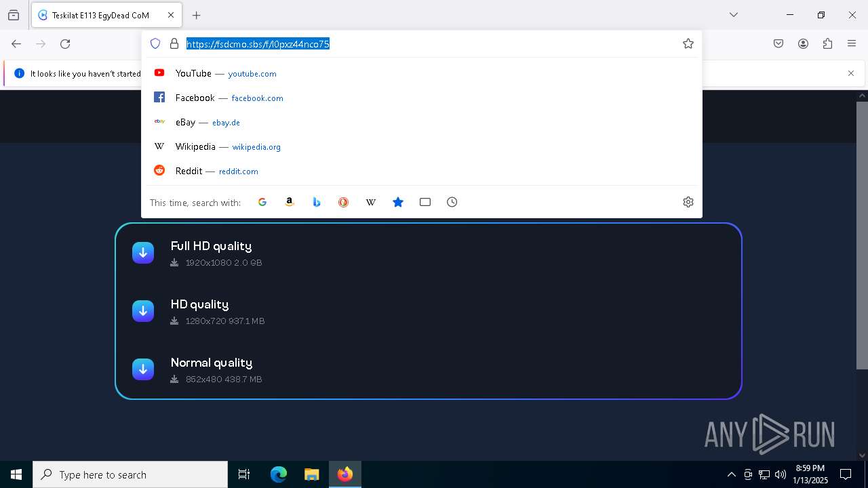Bookmark this page with the star

[x=688, y=43]
